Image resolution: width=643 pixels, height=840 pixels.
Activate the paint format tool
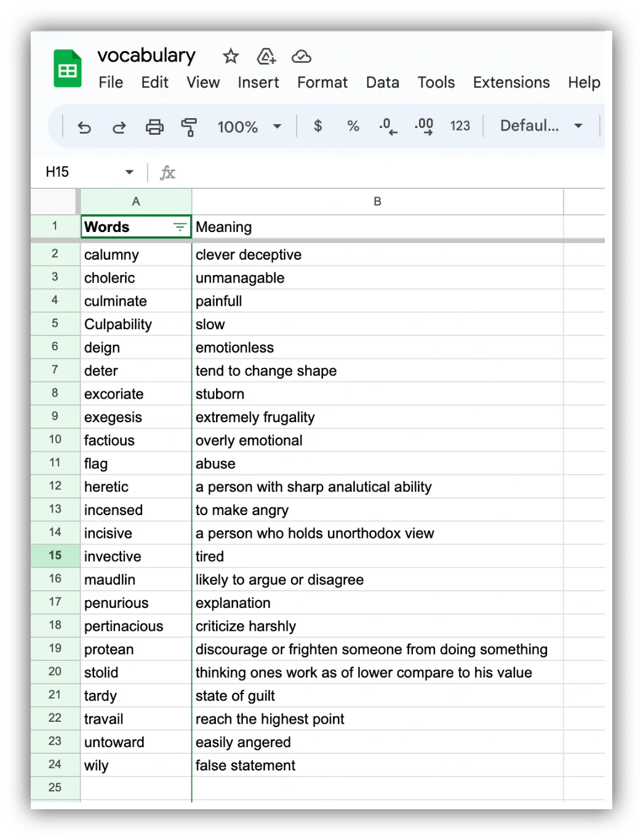[189, 127]
